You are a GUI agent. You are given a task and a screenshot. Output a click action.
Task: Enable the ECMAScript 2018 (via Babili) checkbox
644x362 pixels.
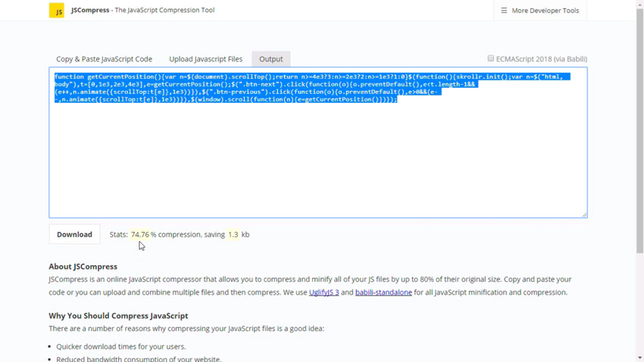[x=491, y=58]
